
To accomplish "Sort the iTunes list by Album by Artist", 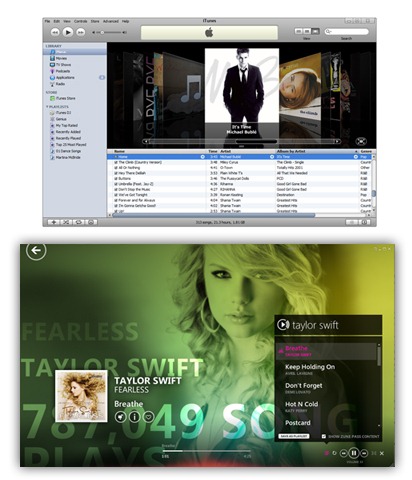I will click(317, 151).
